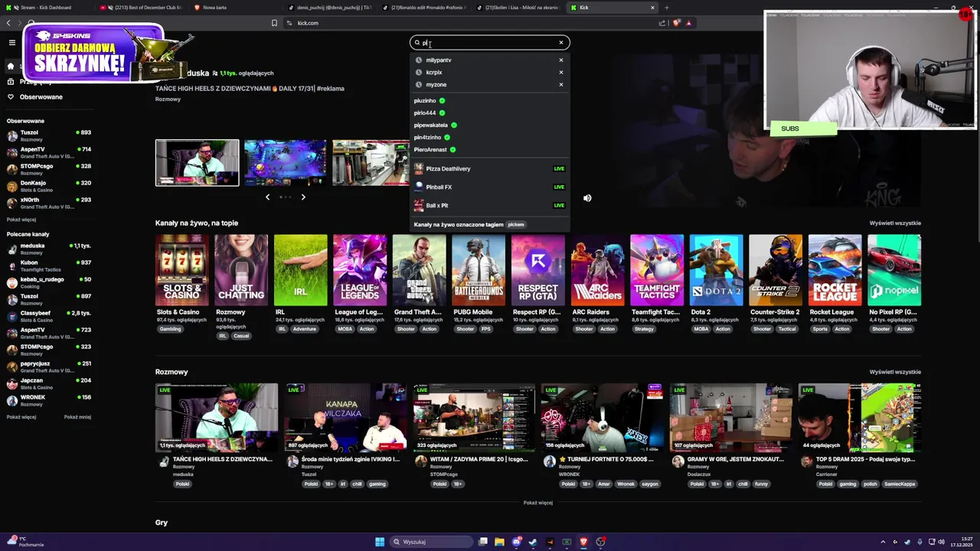Open Obserwowane in the sidebar

tap(41, 96)
